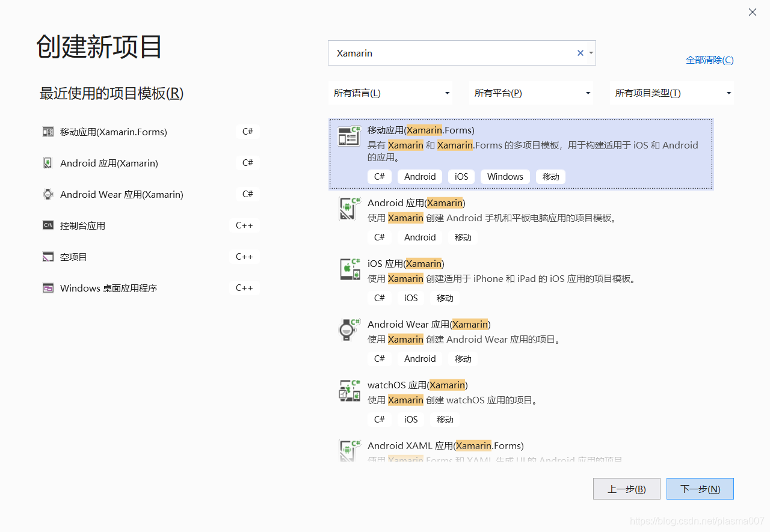Click the iOS tag under watchOS 应用 result
770x532 pixels.
411,420
